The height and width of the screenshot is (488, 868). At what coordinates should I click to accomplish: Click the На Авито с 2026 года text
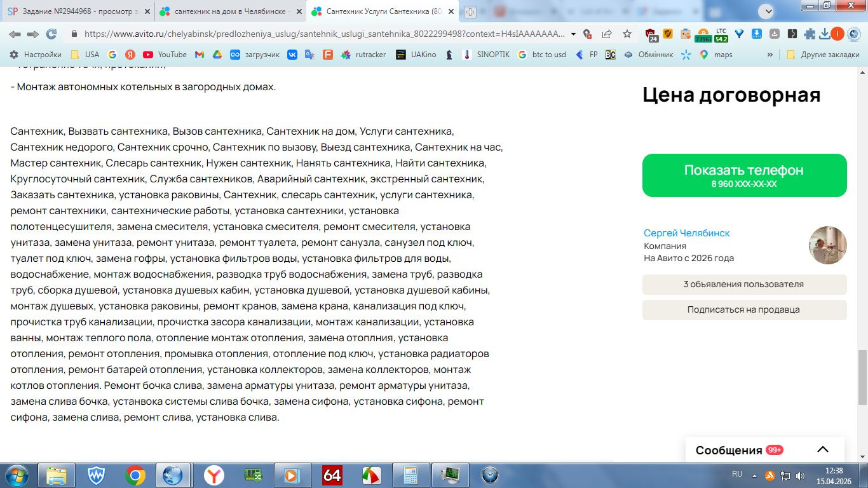[x=689, y=258]
